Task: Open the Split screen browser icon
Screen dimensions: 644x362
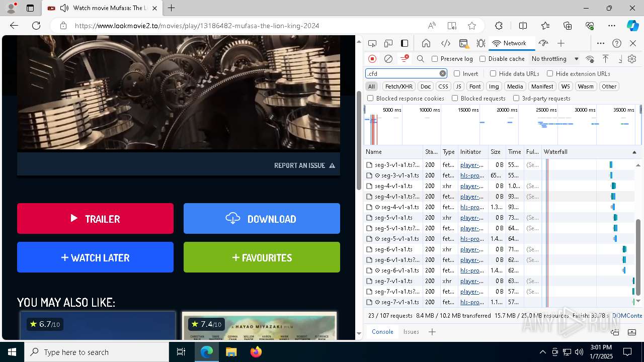Action: pos(523,26)
